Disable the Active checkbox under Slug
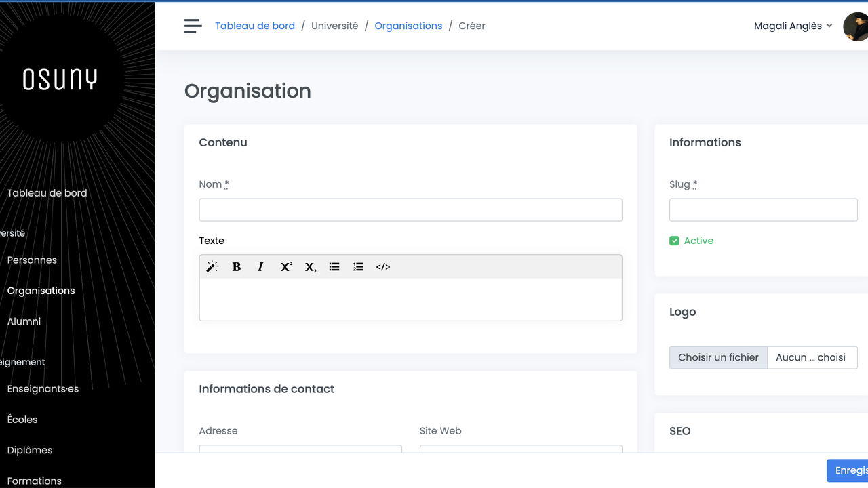 674,241
